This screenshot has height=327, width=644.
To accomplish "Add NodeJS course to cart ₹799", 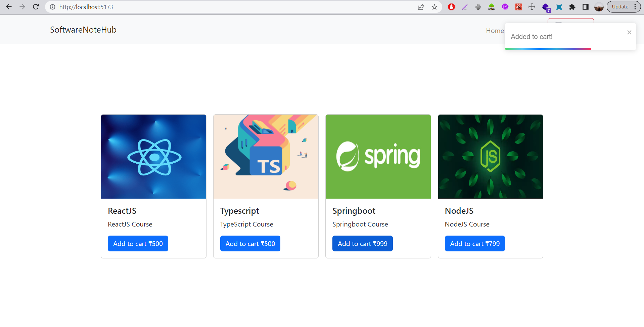I will click(x=475, y=243).
